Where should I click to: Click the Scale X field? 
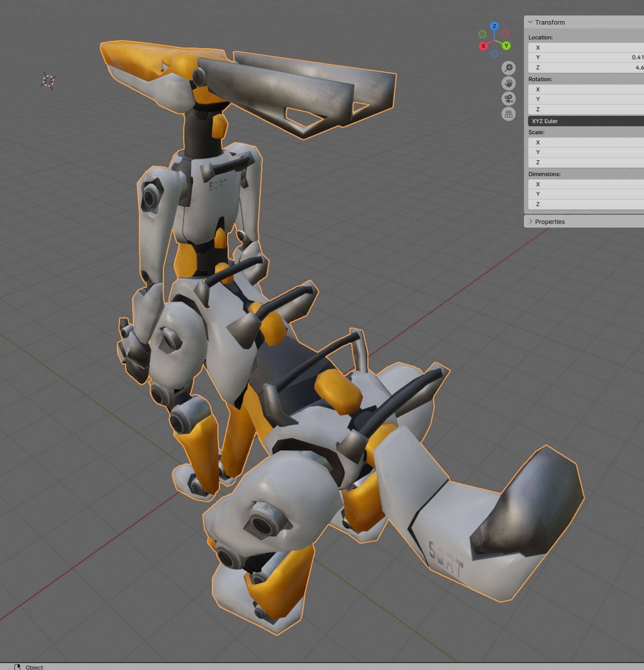pyautogui.click(x=586, y=142)
